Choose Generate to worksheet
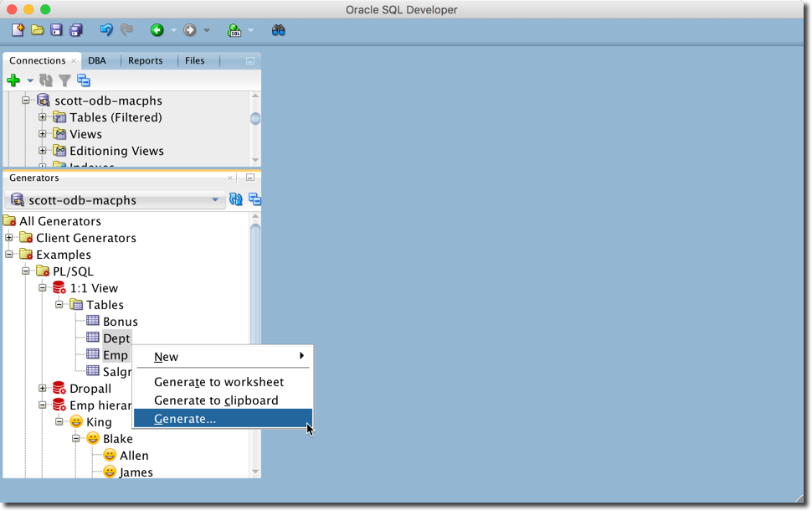The height and width of the screenshot is (511, 812). 224,382
